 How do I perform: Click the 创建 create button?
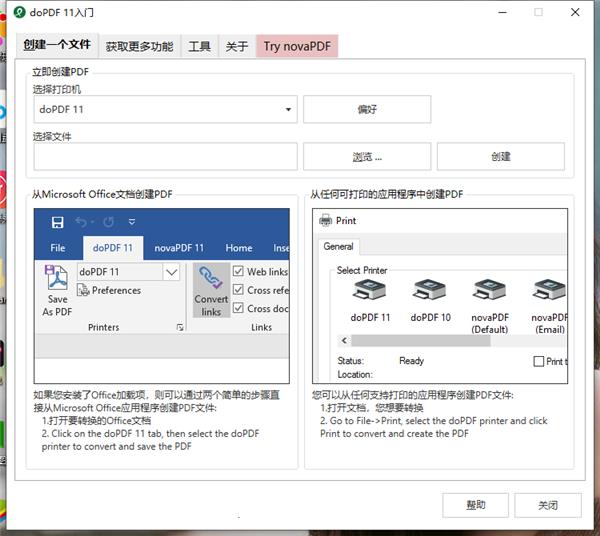point(501,156)
